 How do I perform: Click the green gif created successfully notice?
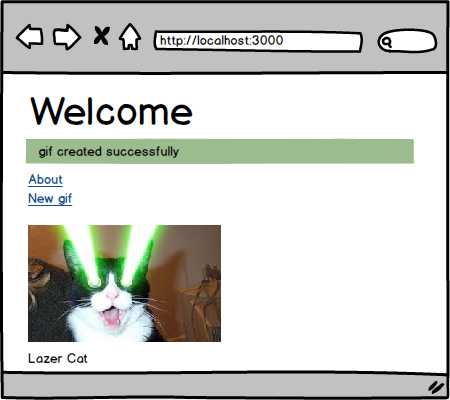click(220, 151)
